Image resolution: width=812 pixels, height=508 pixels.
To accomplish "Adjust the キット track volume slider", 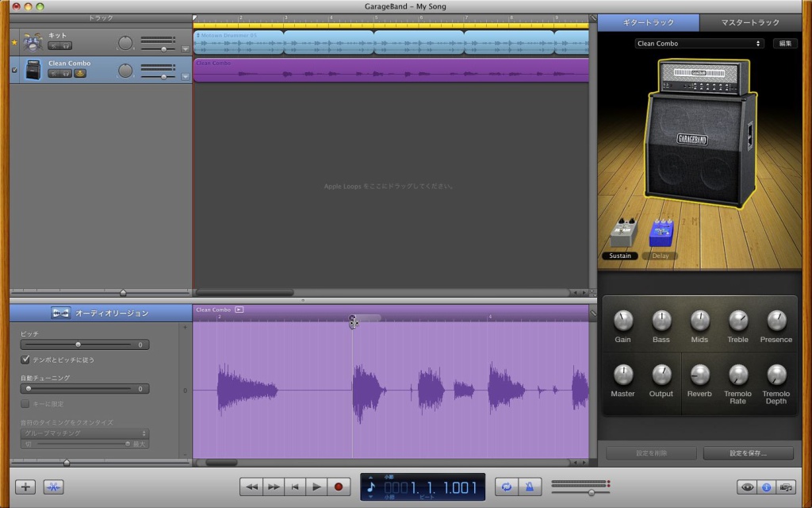I will (x=163, y=49).
